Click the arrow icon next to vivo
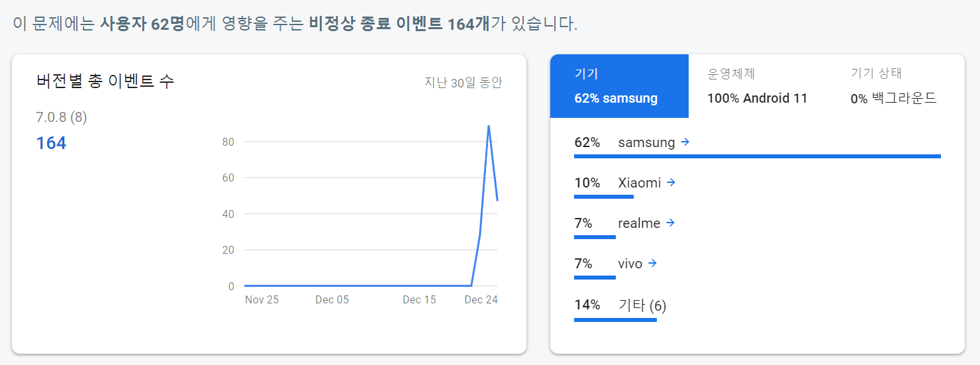This screenshot has height=365, width=980. click(x=653, y=264)
